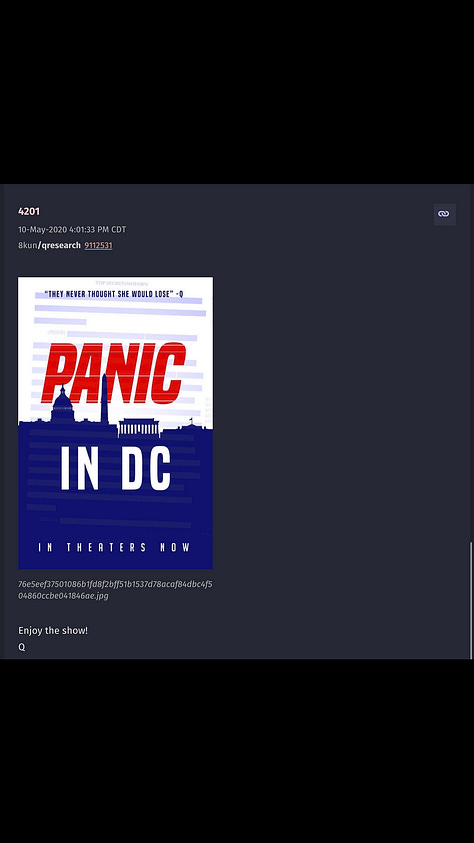Click the Q signature below the message
474x843 pixels.
(x=21, y=647)
